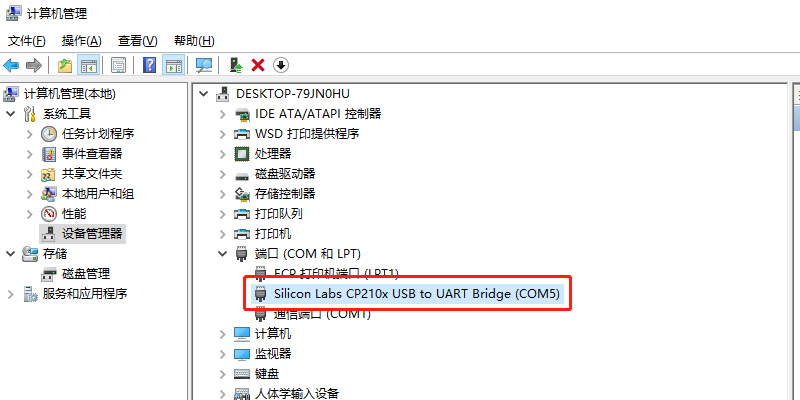Open the 文件(F) menu

pyautogui.click(x=27, y=41)
